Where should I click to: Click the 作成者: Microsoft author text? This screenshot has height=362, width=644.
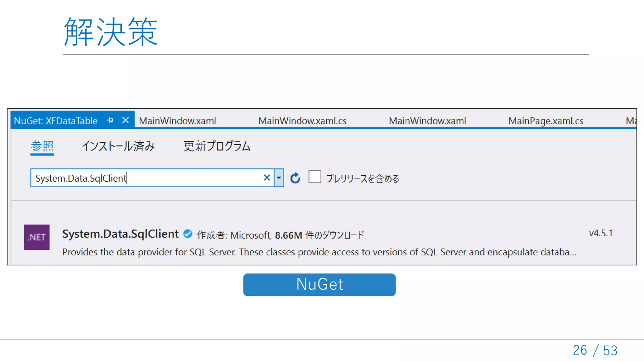click(x=234, y=235)
